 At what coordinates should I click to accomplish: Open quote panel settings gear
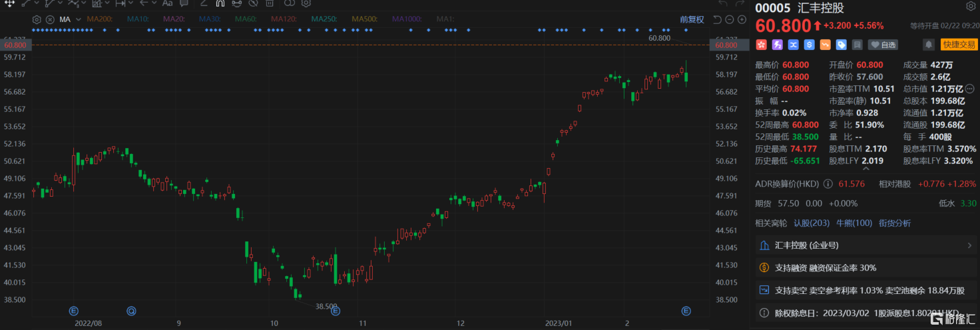[969, 7]
